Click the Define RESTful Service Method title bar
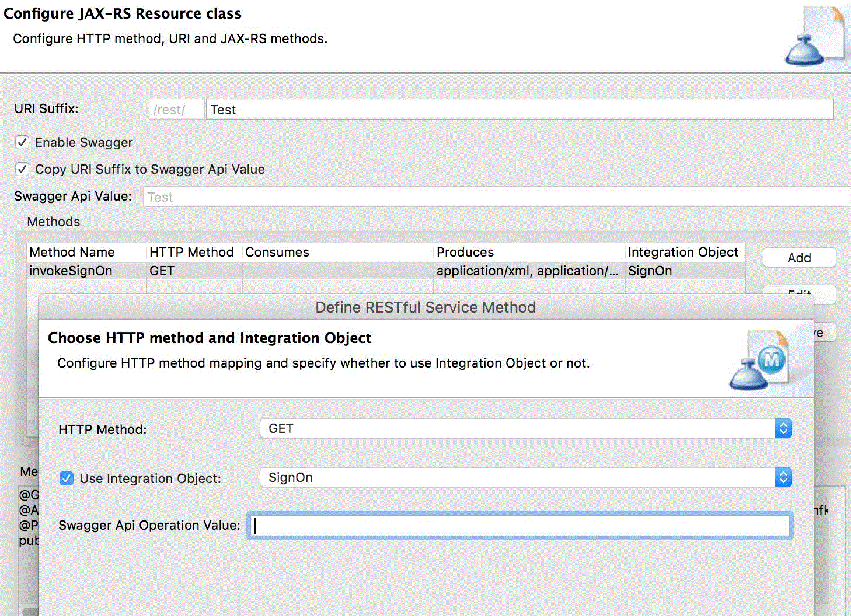 pos(425,307)
